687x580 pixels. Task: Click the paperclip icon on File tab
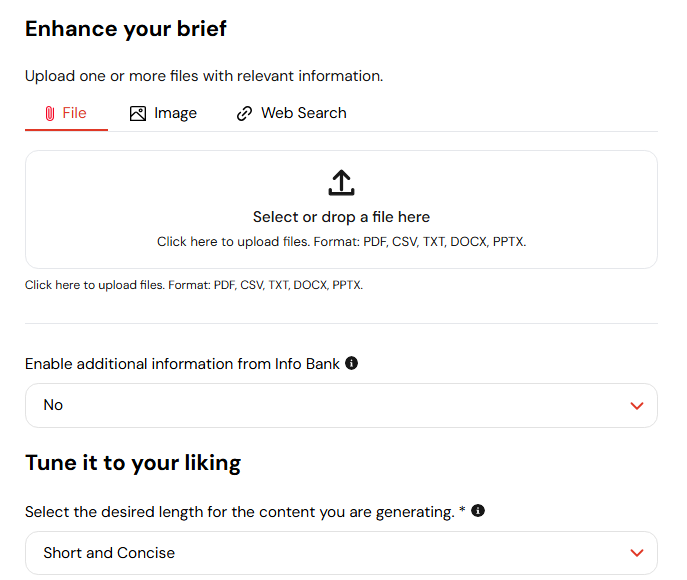pos(50,114)
